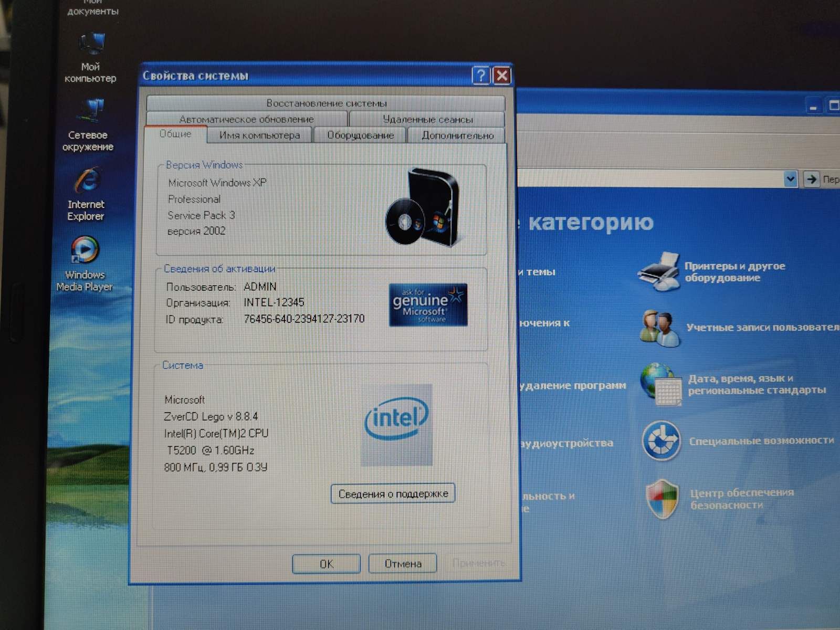Switch to the Восстановление системы tab

(325, 103)
